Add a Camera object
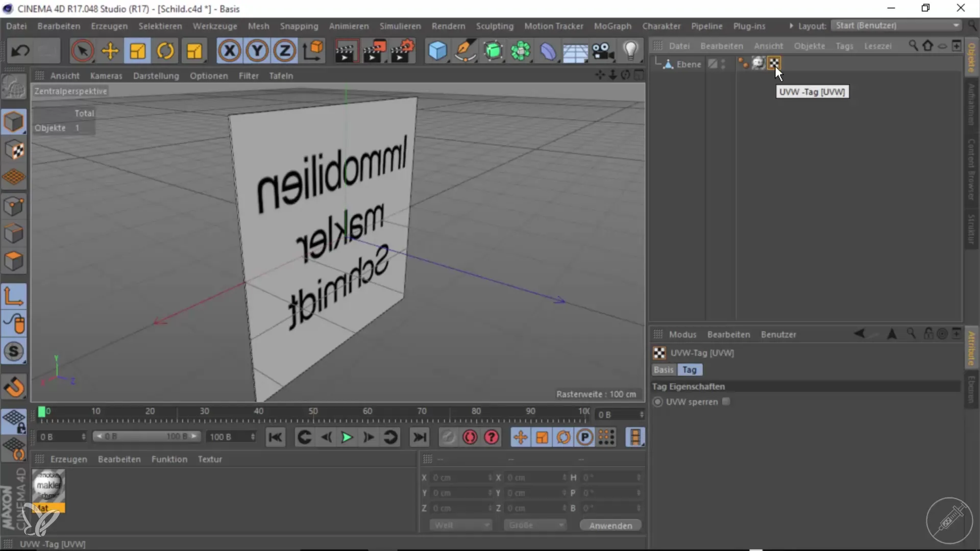 coord(603,51)
